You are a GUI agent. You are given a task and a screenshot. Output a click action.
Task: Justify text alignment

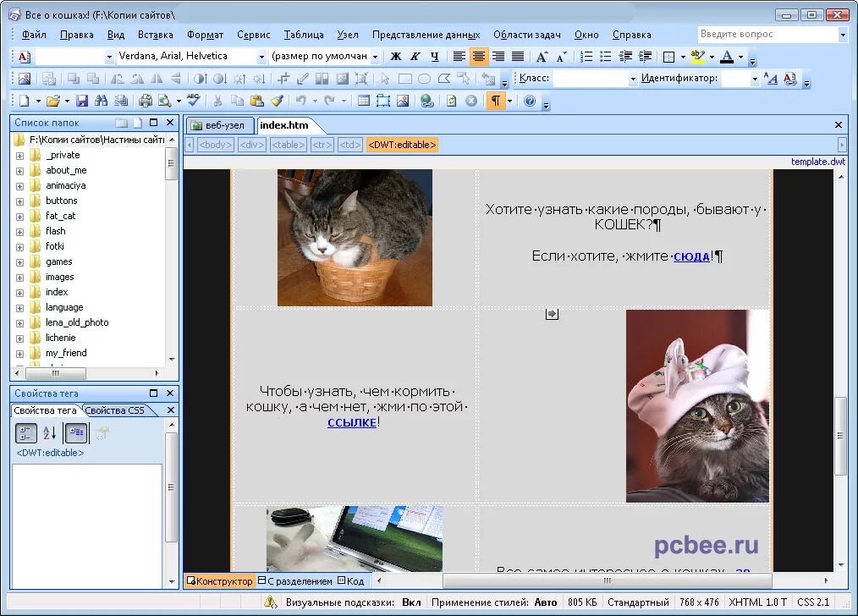tap(518, 57)
